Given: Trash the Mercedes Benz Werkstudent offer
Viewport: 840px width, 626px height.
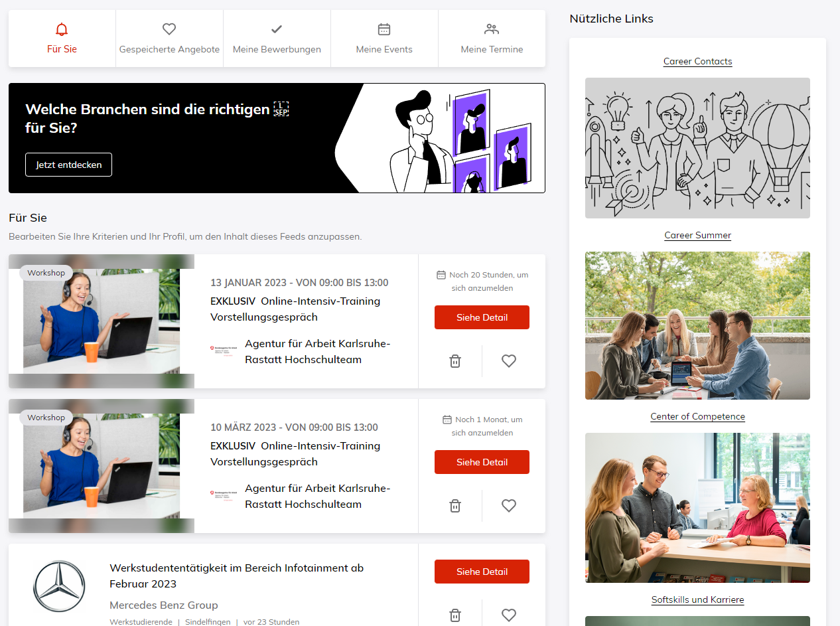Looking at the screenshot, I should [455, 615].
